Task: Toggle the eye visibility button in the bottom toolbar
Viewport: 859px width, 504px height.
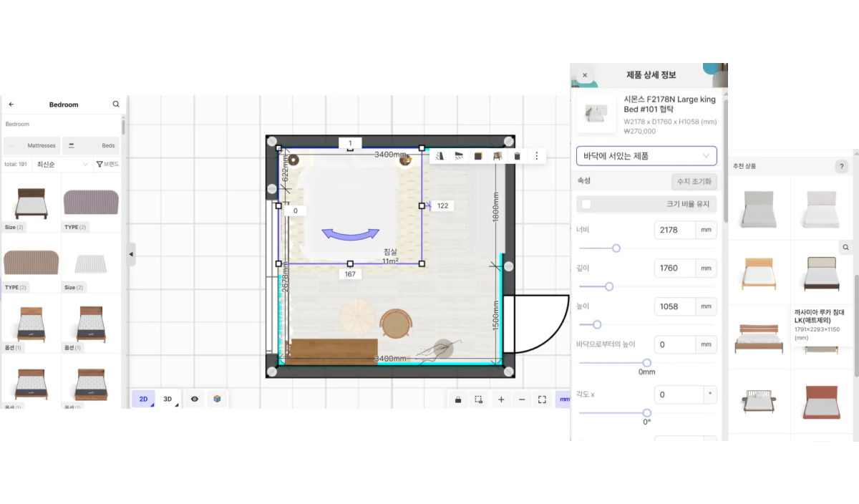Action: pos(194,399)
